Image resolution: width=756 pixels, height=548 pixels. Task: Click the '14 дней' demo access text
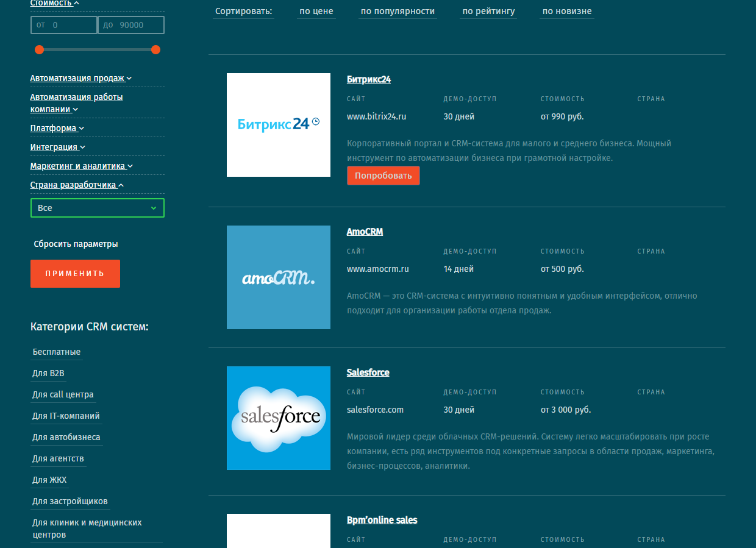coord(458,269)
